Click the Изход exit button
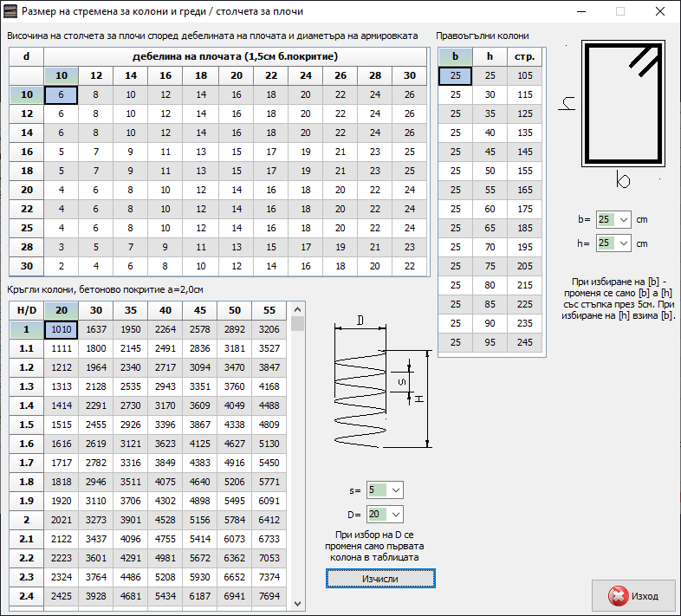Screen dimensions: 681x616 (633, 596)
